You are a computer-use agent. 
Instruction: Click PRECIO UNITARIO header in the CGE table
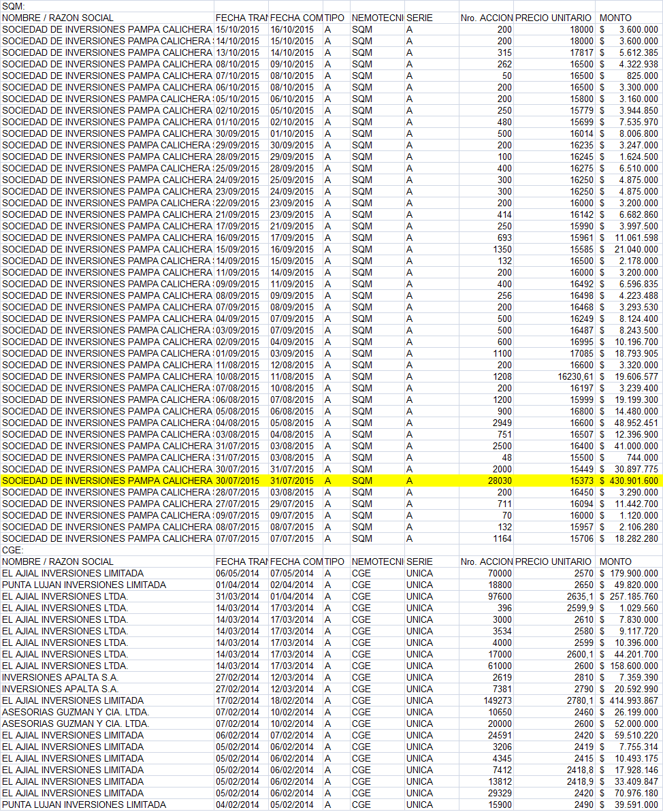(x=554, y=562)
